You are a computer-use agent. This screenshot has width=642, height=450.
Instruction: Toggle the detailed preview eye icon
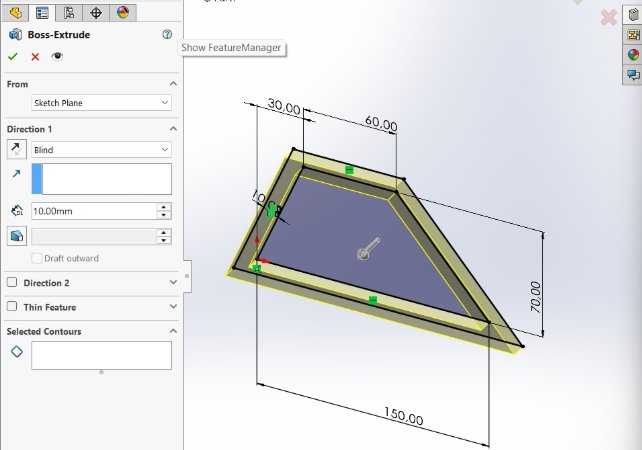click(x=57, y=56)
